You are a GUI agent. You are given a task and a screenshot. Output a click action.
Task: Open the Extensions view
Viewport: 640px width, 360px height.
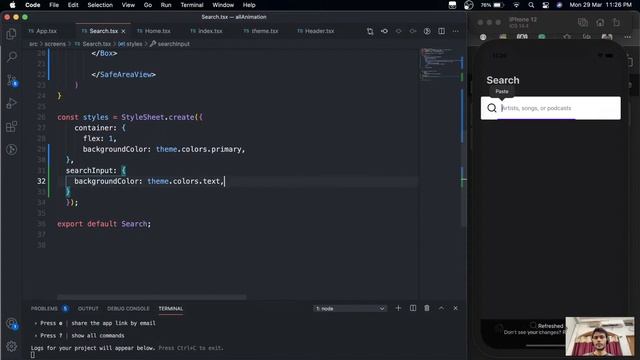tap(11, 127)
